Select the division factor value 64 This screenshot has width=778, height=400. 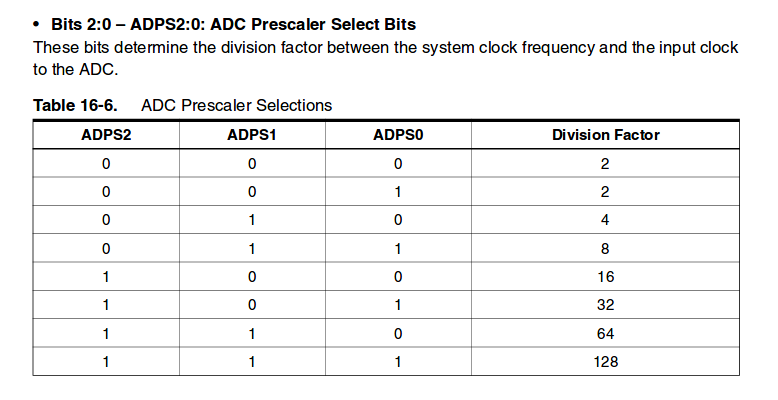(605, 333)
